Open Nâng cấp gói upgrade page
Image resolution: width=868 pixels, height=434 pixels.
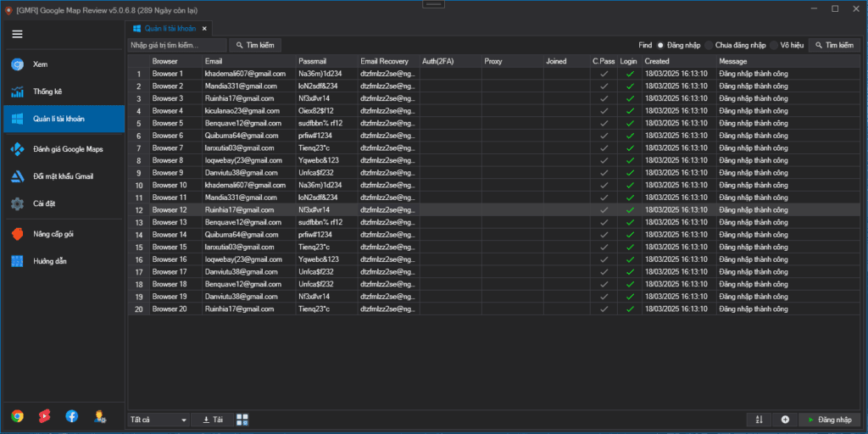(64, 234)
